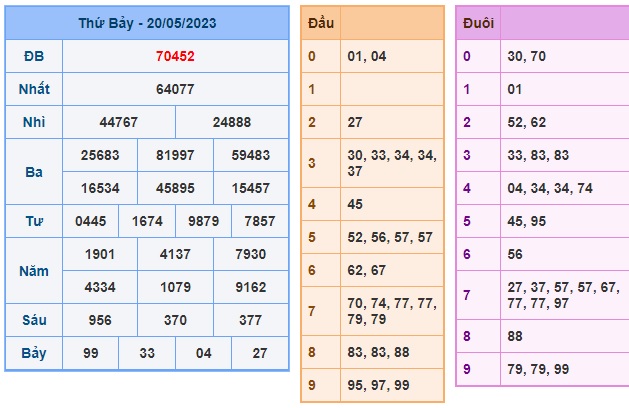Click the 'Nhì' row label

coord(34,122)
